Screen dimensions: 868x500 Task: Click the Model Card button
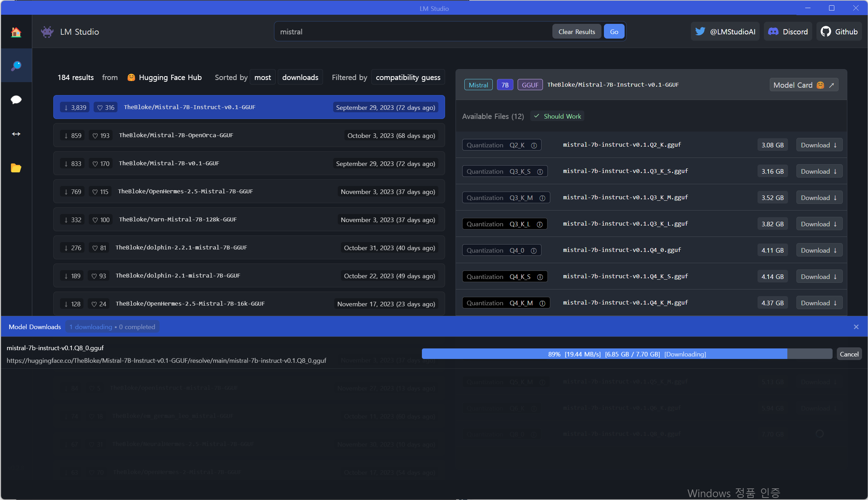(804, 85)
